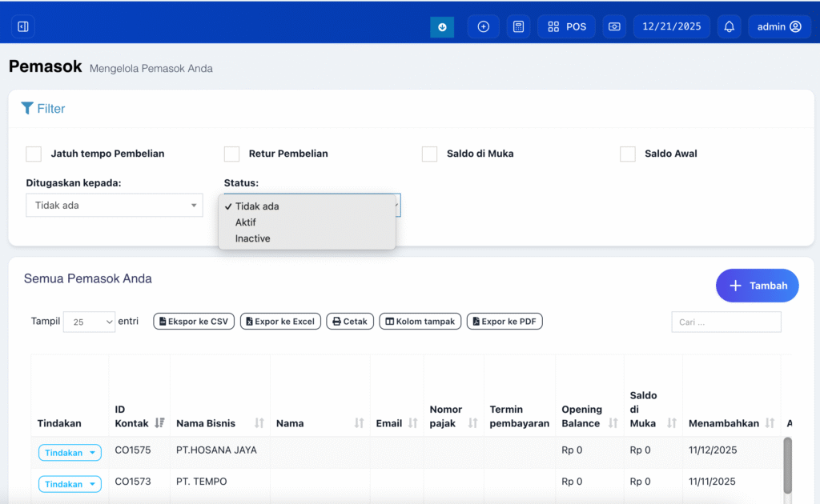Select Aktif from Status list
This screenshot has width=820, height=504.
pos(246,222)
